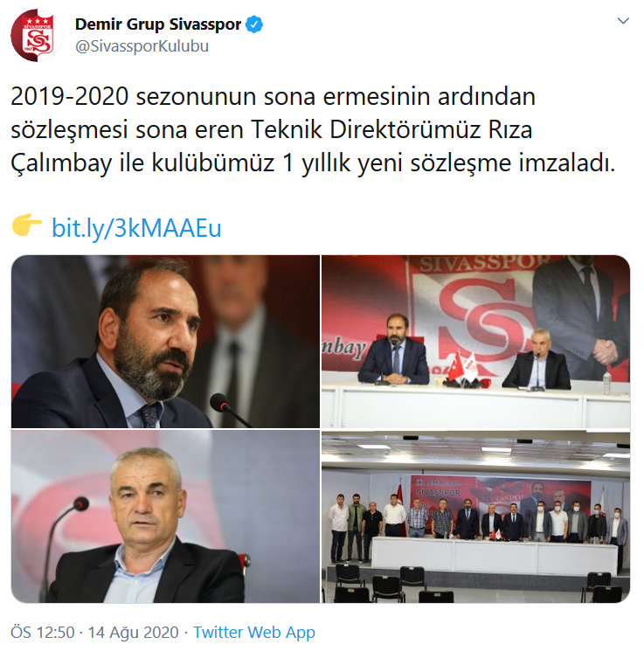
Task: Open the bit.ly/3kMAAEu link
Action: 136,227
